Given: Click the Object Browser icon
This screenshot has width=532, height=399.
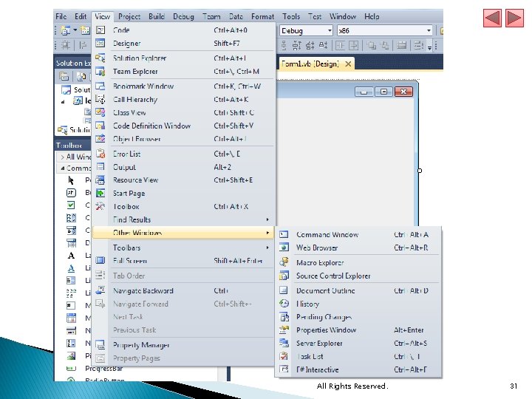Looking at the screenshot, I should [x=100, y=138].
